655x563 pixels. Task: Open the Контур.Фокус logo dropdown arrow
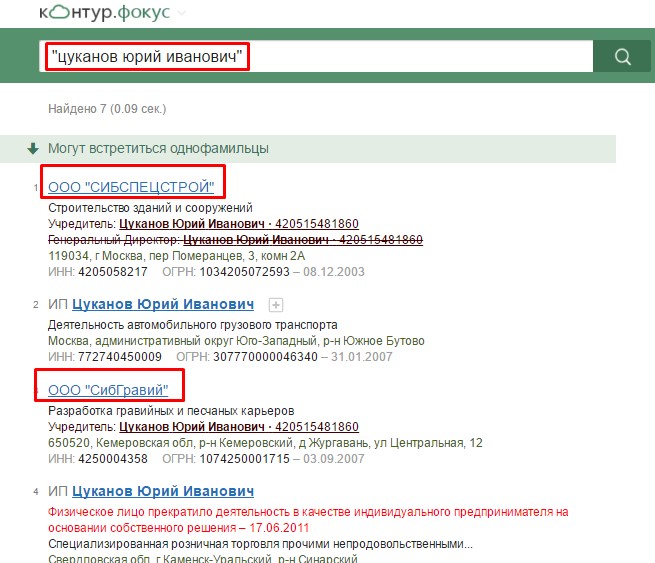coord(181,13)
